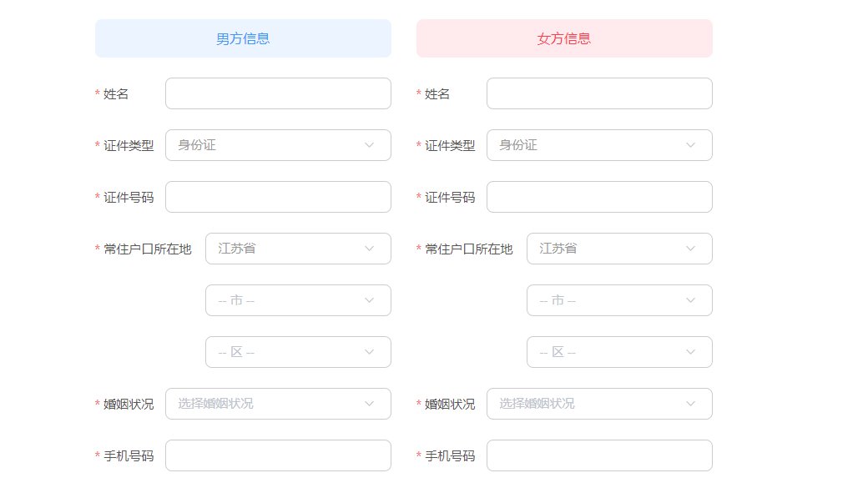The image size is (868, 498).
Task: Click the 男方 手机号码 input field
Action: [278, 455]
